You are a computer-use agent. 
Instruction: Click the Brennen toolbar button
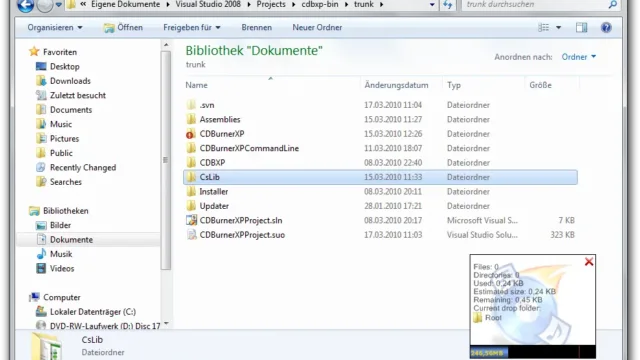pyautogui.click(x=256, y=27)
